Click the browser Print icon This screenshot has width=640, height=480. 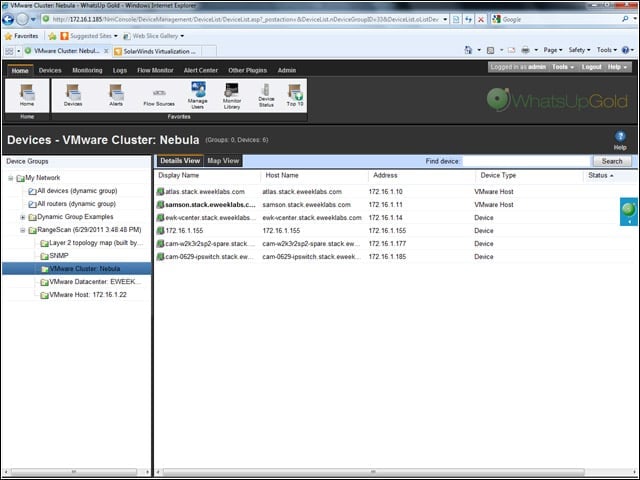point(526,50)
